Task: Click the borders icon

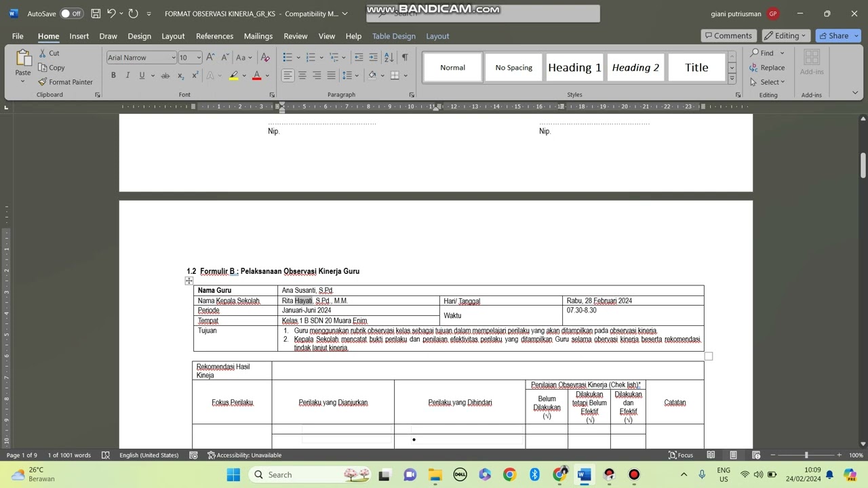Action: click(395, 75)
